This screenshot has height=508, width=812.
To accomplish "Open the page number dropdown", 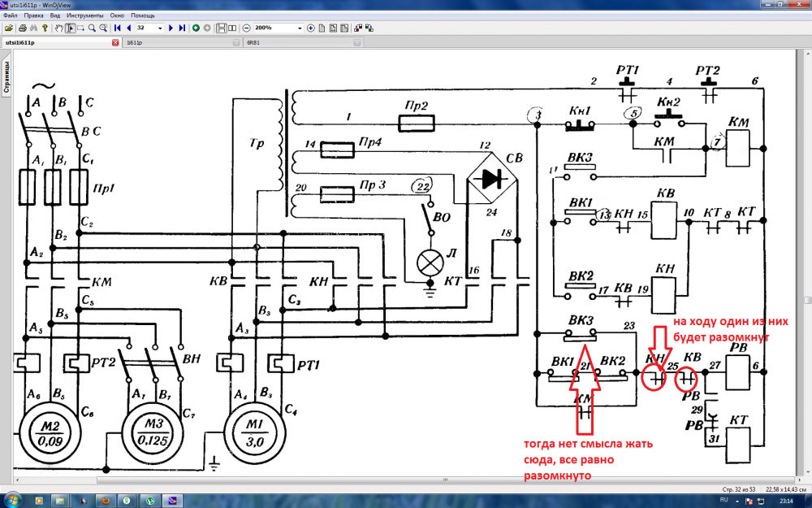I will click(160, 28).
